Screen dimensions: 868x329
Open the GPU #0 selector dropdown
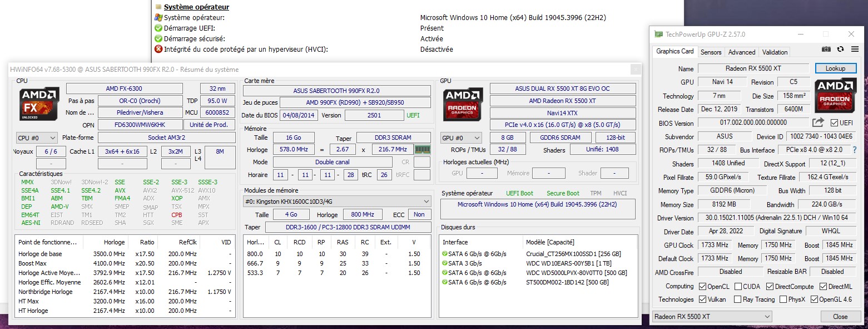461,138
